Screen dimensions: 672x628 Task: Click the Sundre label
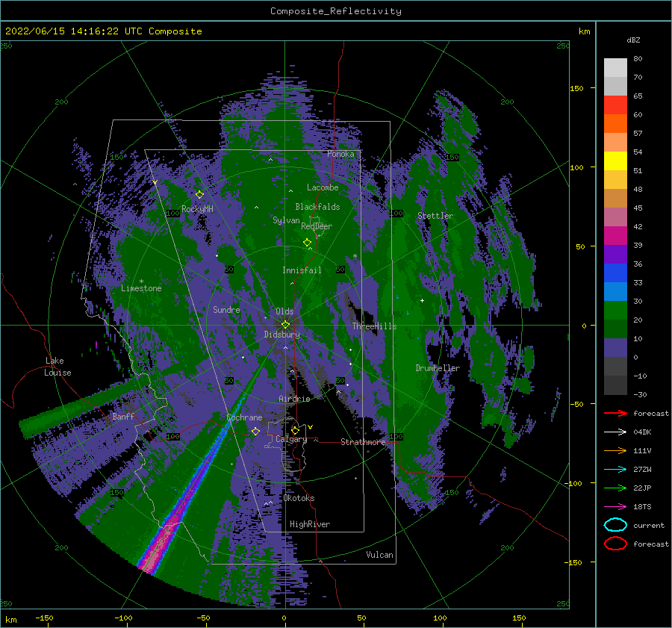pos(226,309)
